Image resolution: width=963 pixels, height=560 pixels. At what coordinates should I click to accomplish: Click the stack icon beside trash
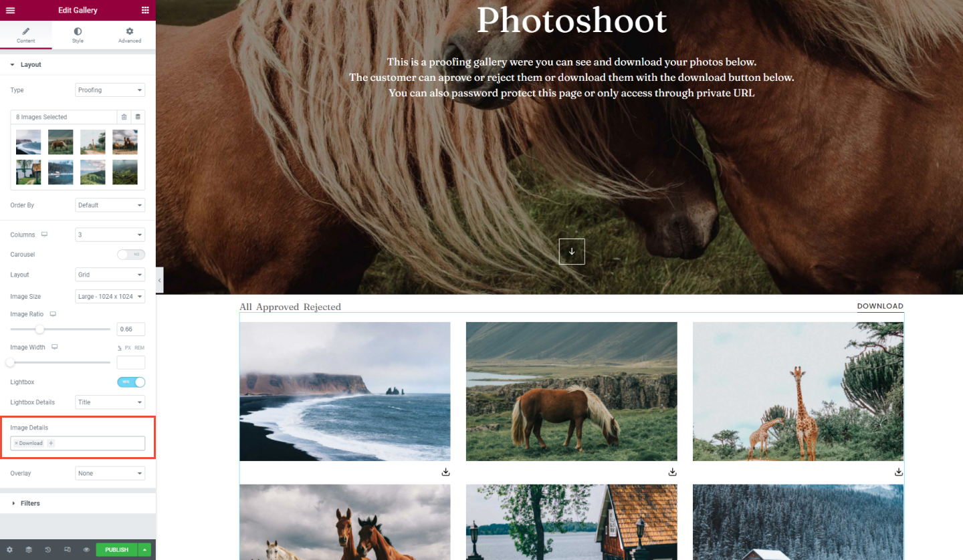(x=138, y=117)
